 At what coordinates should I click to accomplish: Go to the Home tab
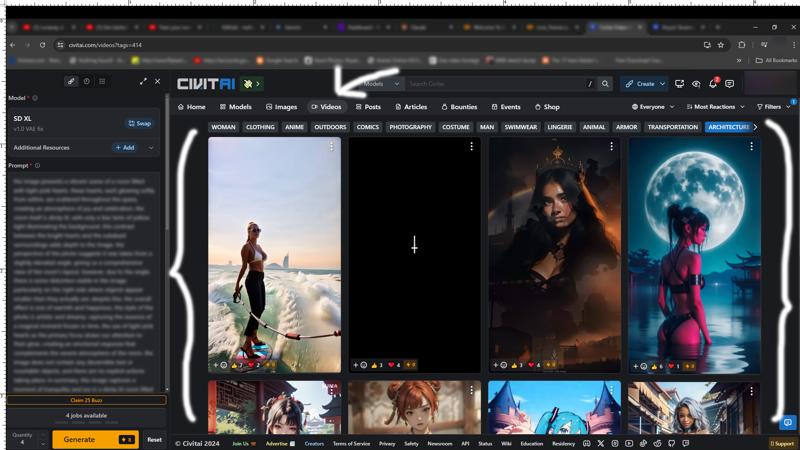coord(191,107)
